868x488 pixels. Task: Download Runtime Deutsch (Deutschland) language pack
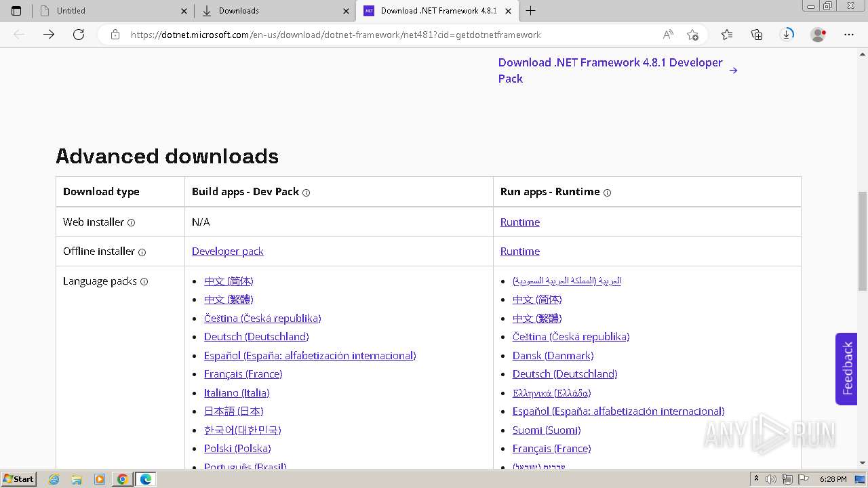pyautogui.click(x=565, y=374)
